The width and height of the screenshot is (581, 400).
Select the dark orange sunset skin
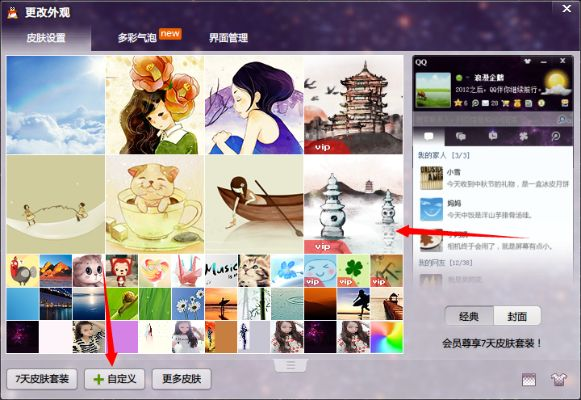click(320, 304)
